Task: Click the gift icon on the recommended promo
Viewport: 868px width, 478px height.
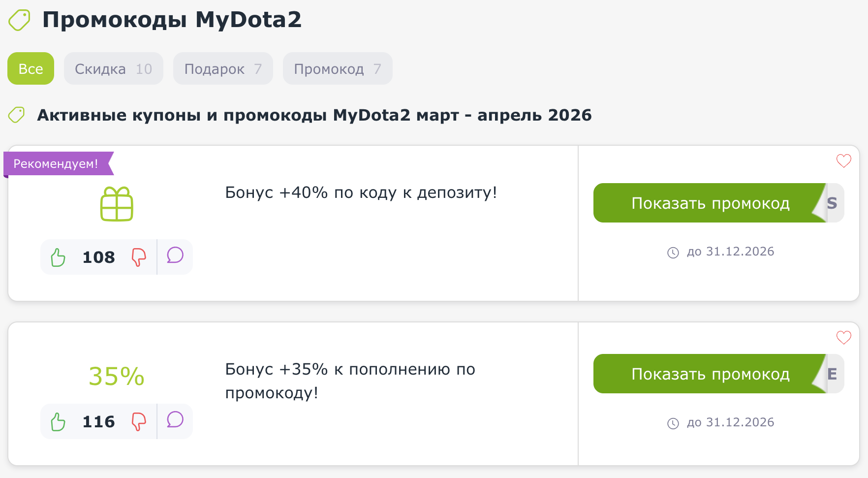Action: (x=116, y=203)
